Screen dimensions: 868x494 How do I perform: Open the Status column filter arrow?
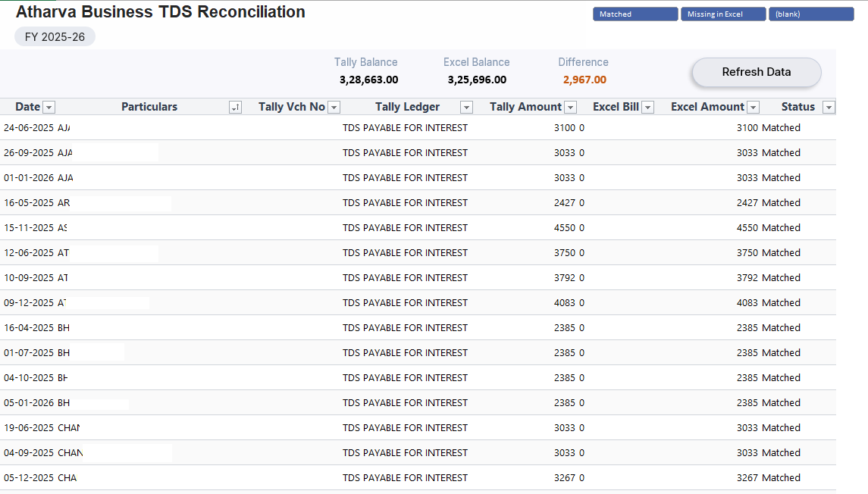click(x=829, y=108)
